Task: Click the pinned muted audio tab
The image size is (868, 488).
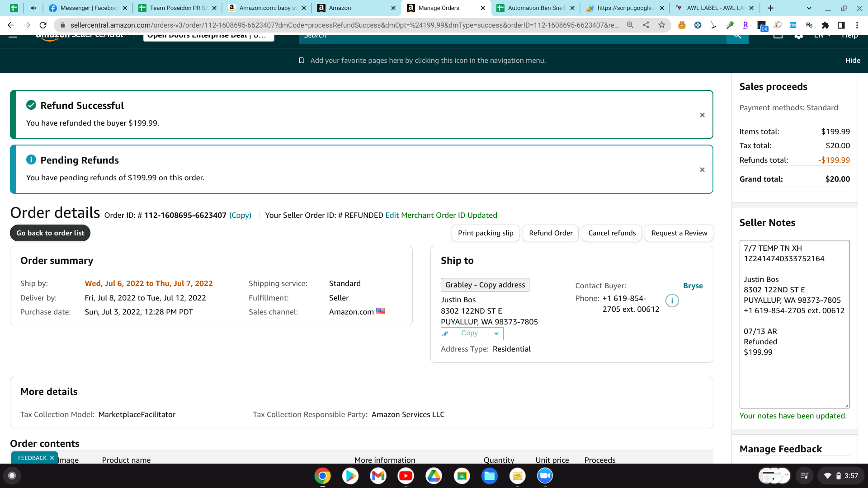Action: (33, 8)
